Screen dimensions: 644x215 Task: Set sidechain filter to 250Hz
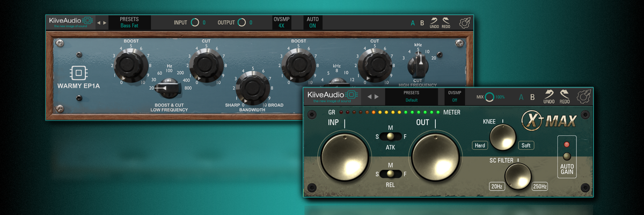pos(540,187)
